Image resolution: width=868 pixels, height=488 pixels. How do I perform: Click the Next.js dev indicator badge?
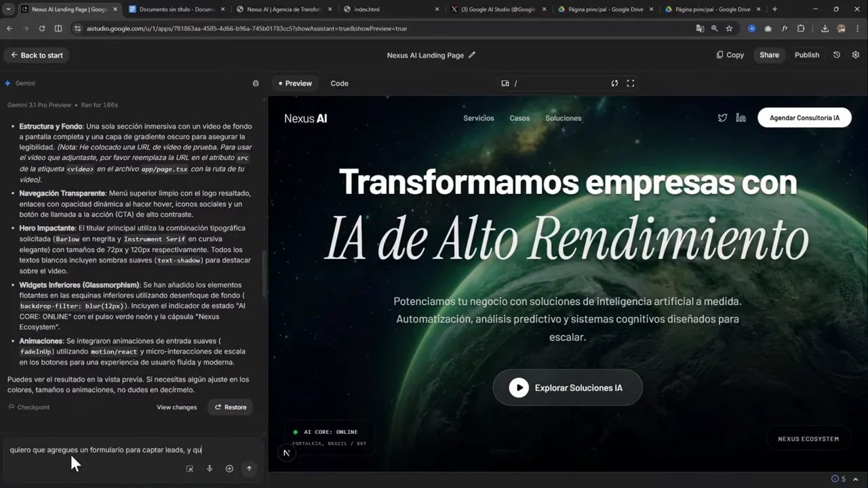(286, 453)
